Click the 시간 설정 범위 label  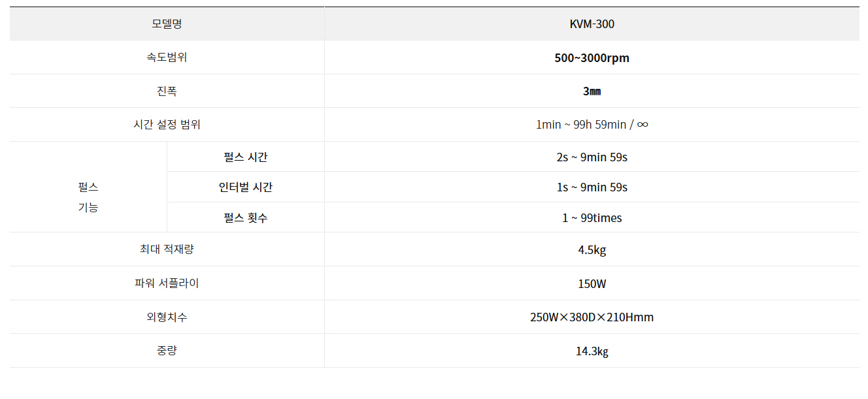[x=167, y=125]
